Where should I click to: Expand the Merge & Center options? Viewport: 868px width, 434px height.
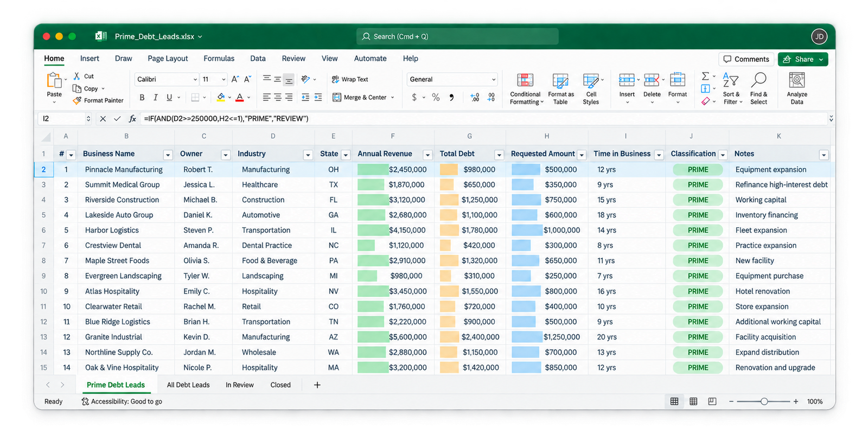point(392,98)
